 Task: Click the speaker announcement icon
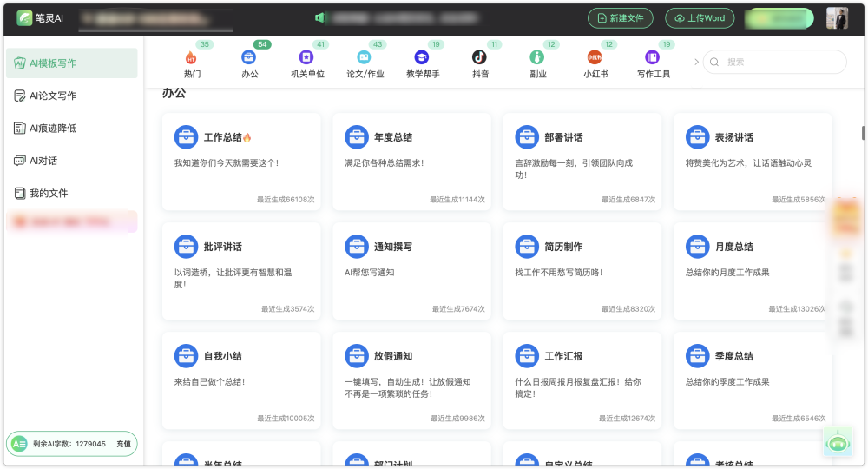tap(320, 17)
